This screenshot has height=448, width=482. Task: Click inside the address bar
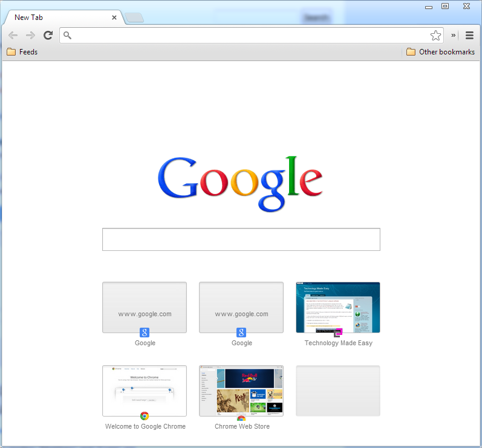coord(250,35)
